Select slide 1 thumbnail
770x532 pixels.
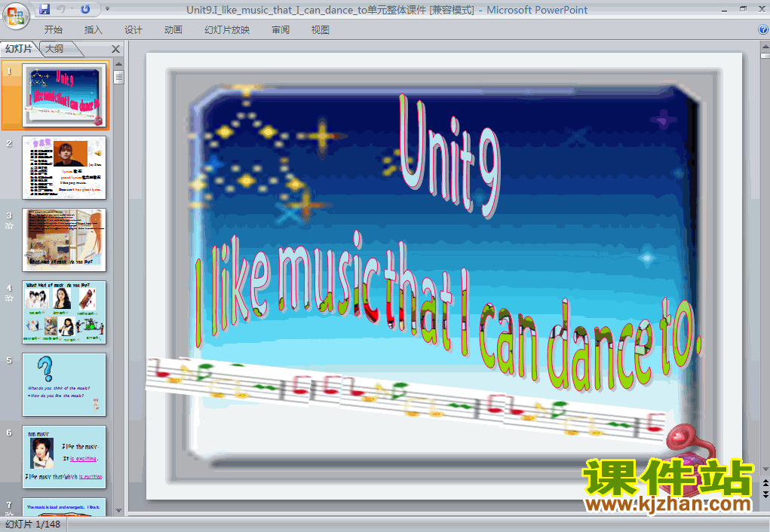point(64,95)
